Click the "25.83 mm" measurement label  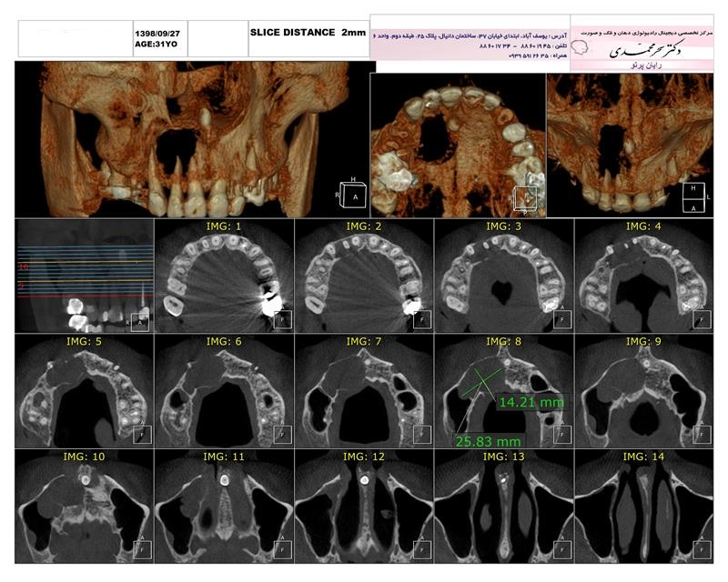(488, 441)
